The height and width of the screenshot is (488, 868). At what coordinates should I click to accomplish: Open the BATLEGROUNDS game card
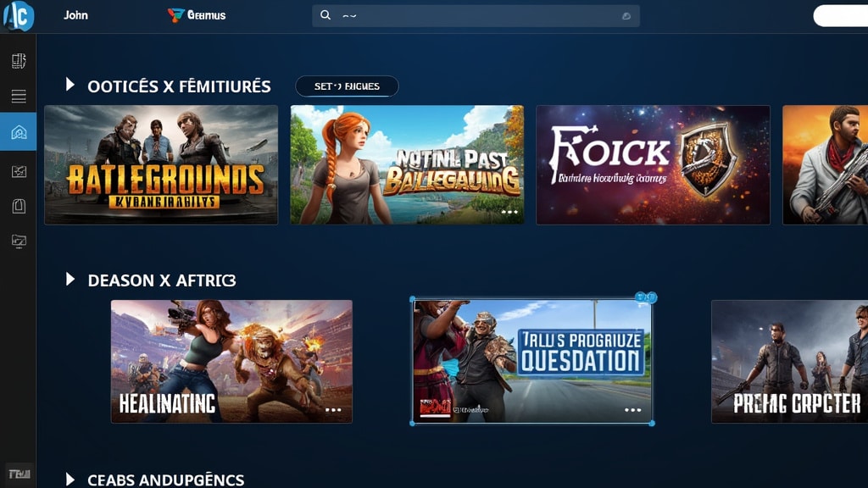tap(161, 165)
